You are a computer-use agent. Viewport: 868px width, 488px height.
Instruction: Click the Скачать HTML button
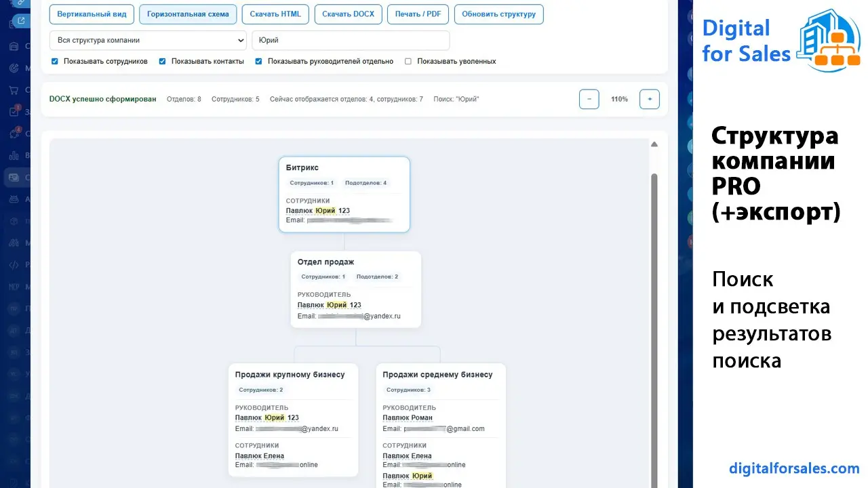[x=275, y=14]
